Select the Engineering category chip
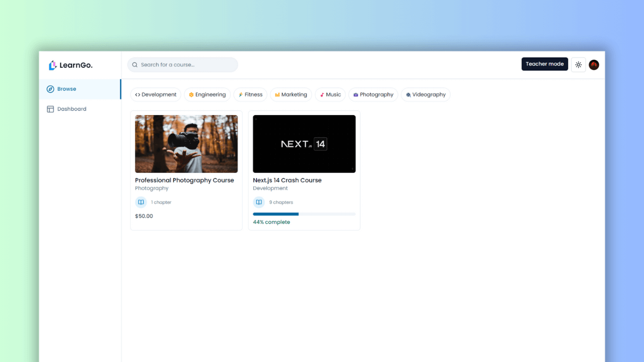 coord(207,95)
